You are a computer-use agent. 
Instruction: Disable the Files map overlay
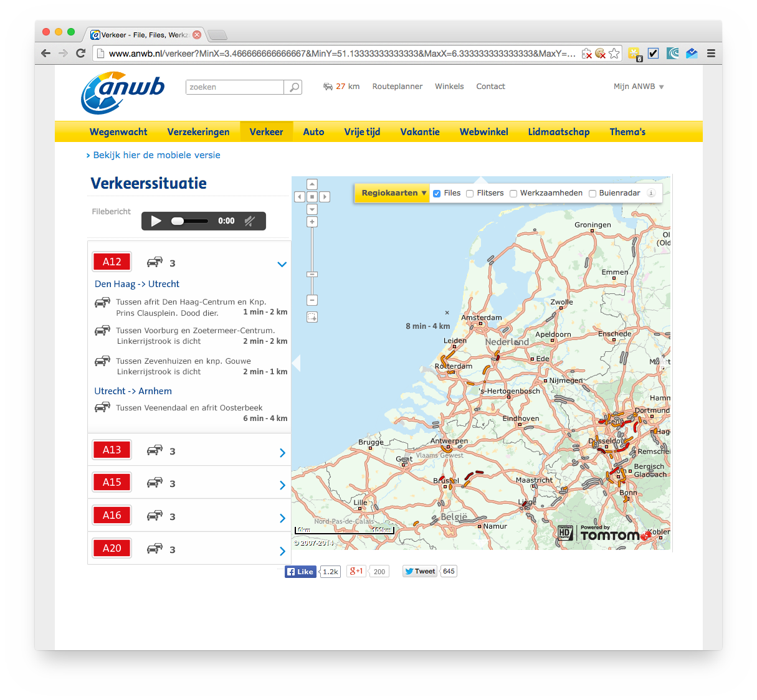click(437, 193)
